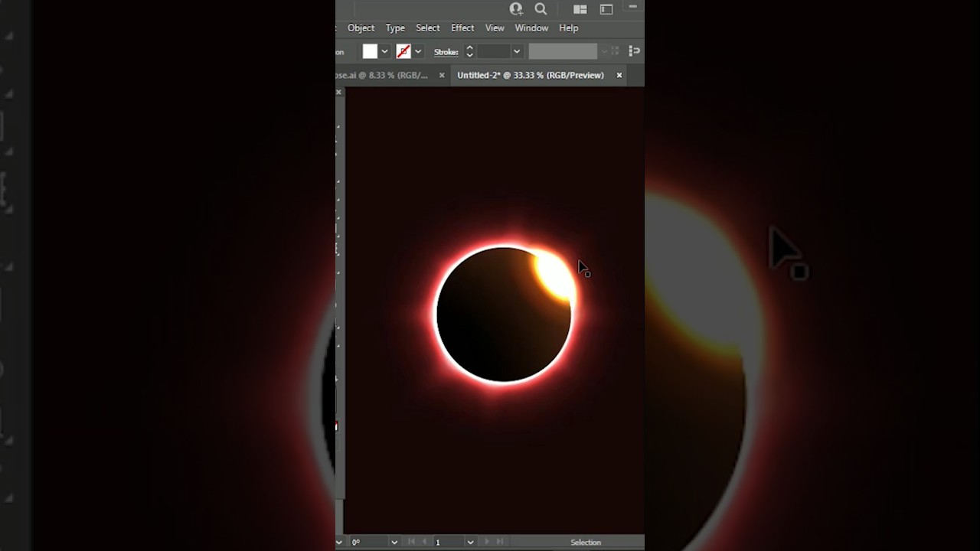Expand the rotate view angle dropdown
The height and width of the screenshot is (551, 980).
click(x=394, y=542)
